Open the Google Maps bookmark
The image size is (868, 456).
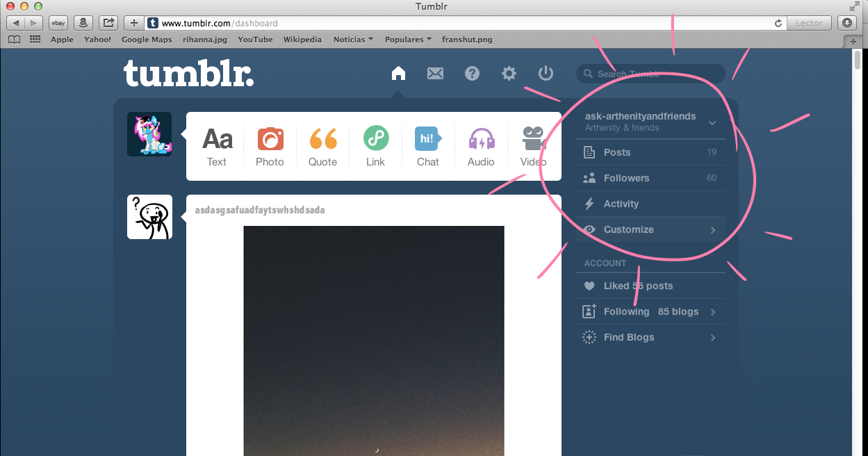click(147, 40)
